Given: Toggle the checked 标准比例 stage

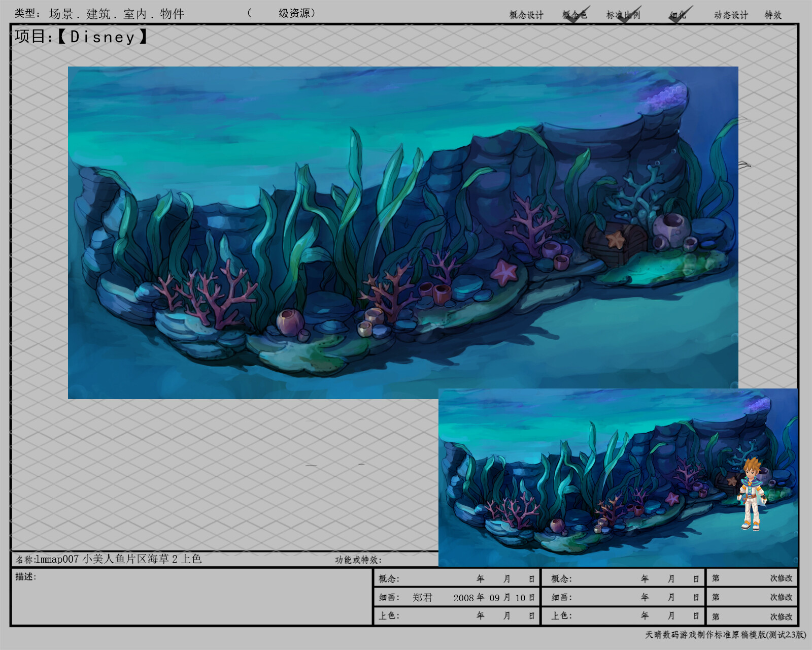Looking at the screenshot, I should click(x=624, y=14).
